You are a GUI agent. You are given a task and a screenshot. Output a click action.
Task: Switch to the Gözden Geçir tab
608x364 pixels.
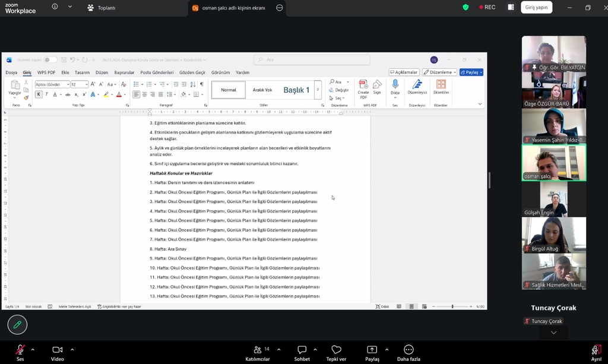(192, 72)
